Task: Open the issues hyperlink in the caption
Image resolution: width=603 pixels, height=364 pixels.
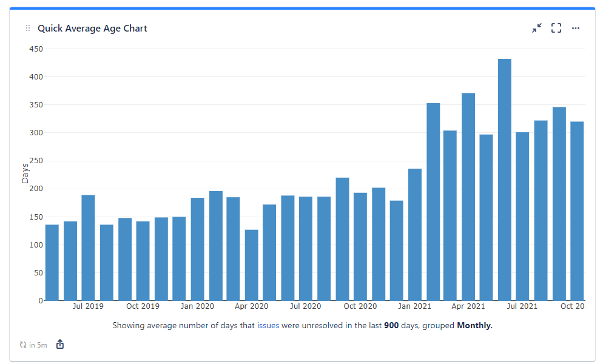Action: click(x=268, y=325)
